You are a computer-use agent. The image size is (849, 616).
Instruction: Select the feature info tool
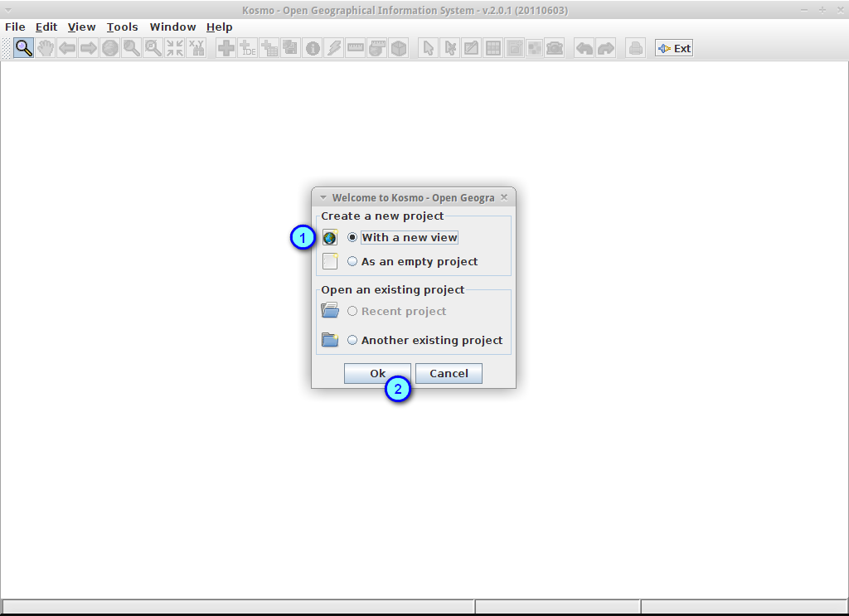pyautogui.click(x=313, y=48)
